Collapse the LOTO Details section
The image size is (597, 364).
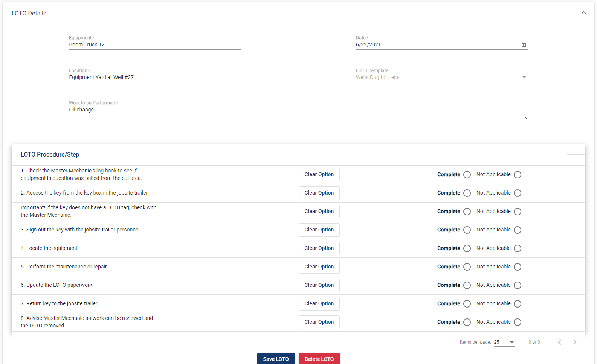pyautogui.click(x=583, y=13)
